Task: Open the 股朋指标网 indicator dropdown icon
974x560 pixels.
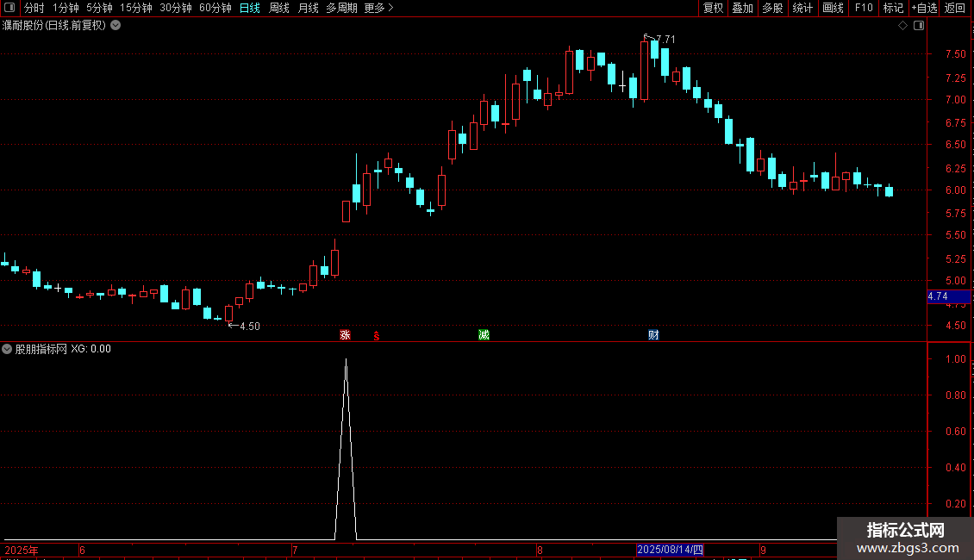Action: (x=7, y=349)
